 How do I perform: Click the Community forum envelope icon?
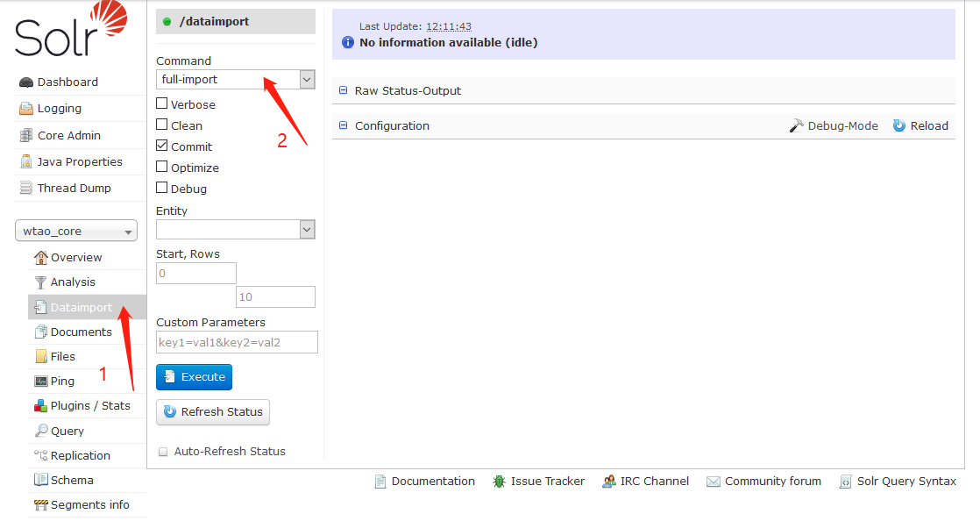click(x=714, y=482)
